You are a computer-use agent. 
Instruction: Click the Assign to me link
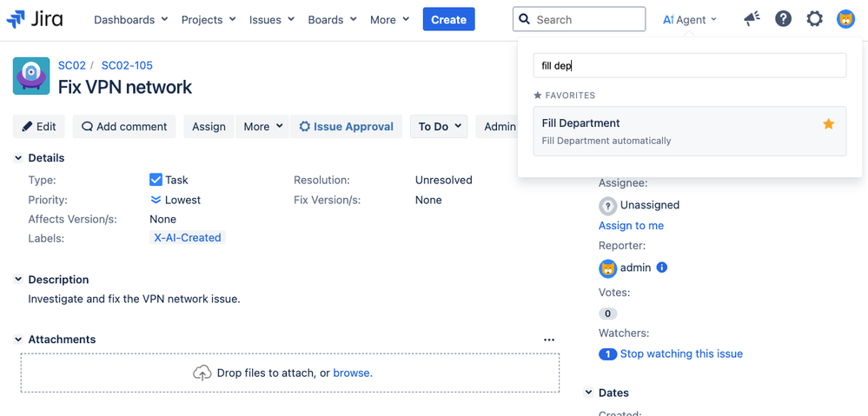coord(631,226)
